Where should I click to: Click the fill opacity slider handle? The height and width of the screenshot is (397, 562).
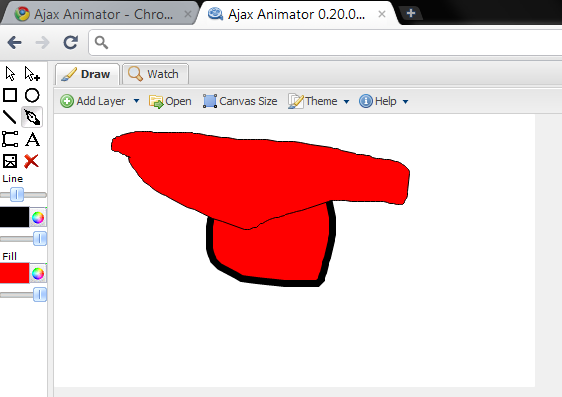[40, 295]
